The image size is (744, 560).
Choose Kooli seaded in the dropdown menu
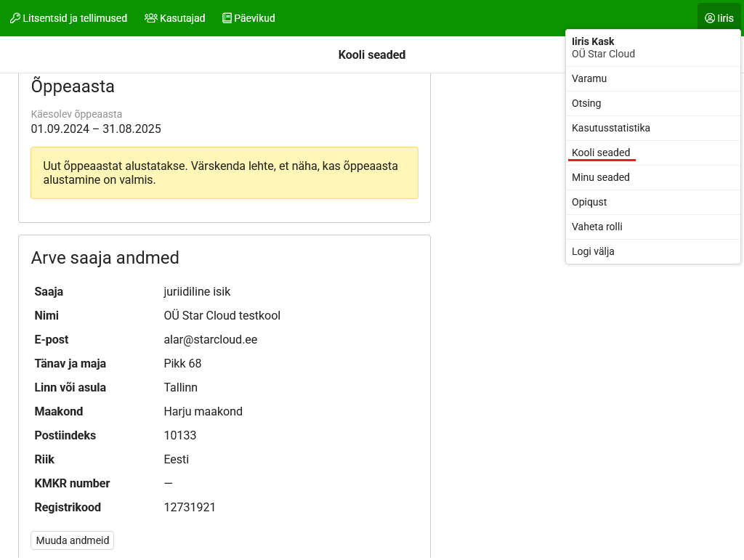[601, 153]
